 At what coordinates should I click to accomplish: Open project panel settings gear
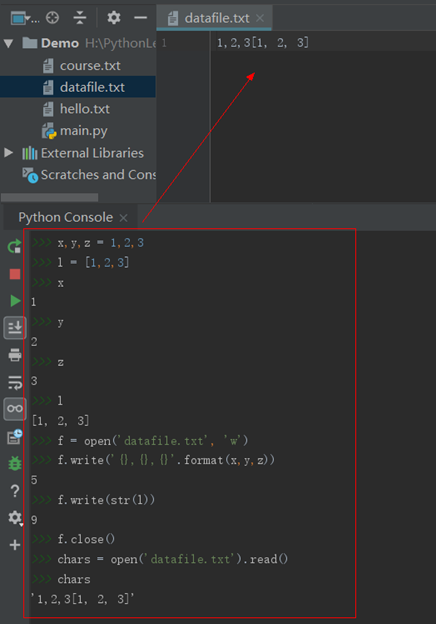[114, 18]
